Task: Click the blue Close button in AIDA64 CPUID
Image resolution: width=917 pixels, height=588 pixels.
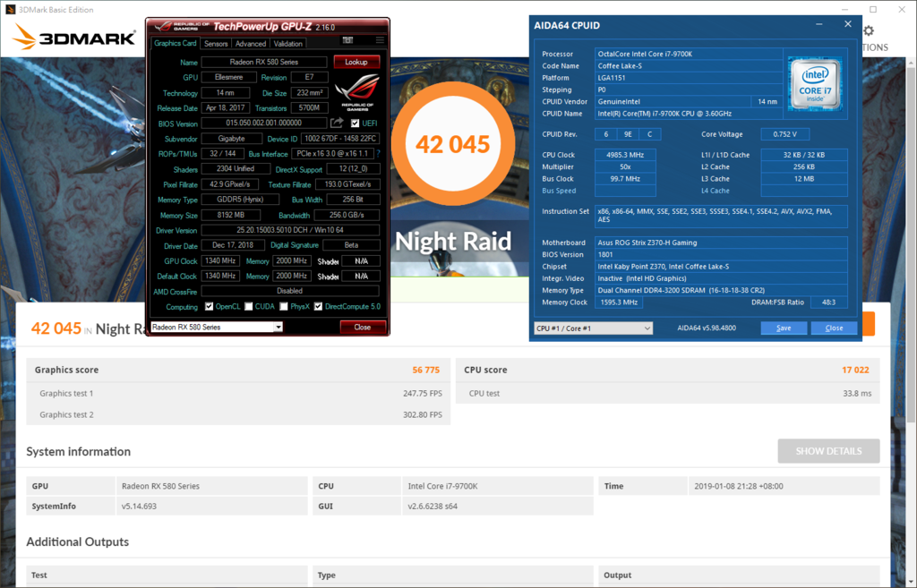Action: tap(834, 328)
